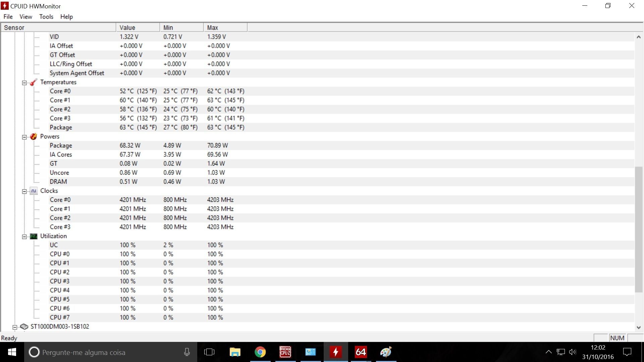
Task: Switch to AIDA64 taskbar icon
Action: (361, 352)
